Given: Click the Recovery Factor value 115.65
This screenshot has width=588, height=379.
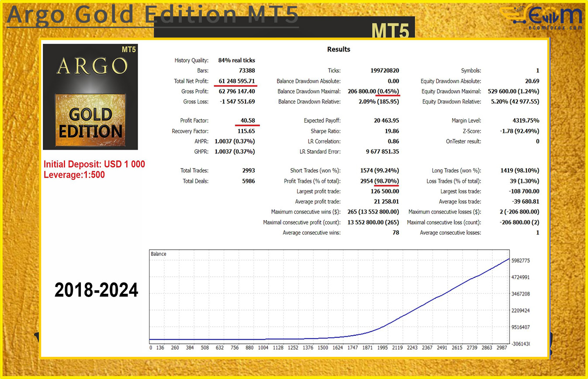Looking at the screenshot, I should click(x=246, y=131).
